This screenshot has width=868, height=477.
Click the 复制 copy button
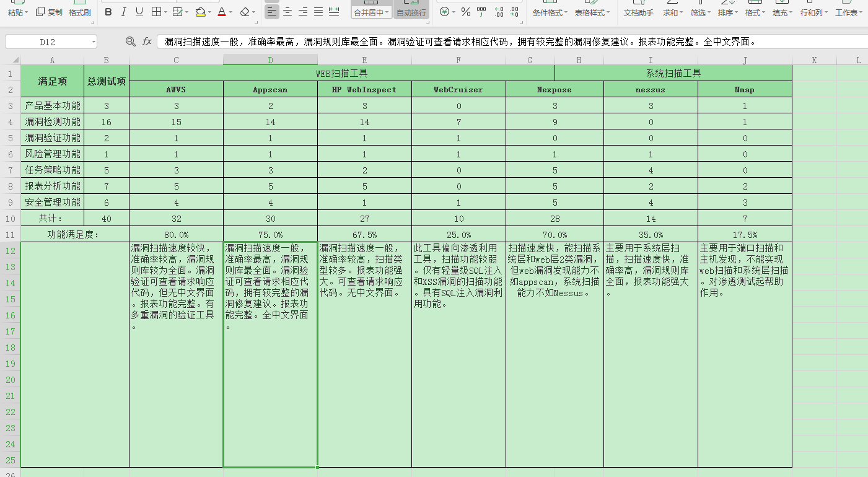pyautogui.click(x=49, y=12)
